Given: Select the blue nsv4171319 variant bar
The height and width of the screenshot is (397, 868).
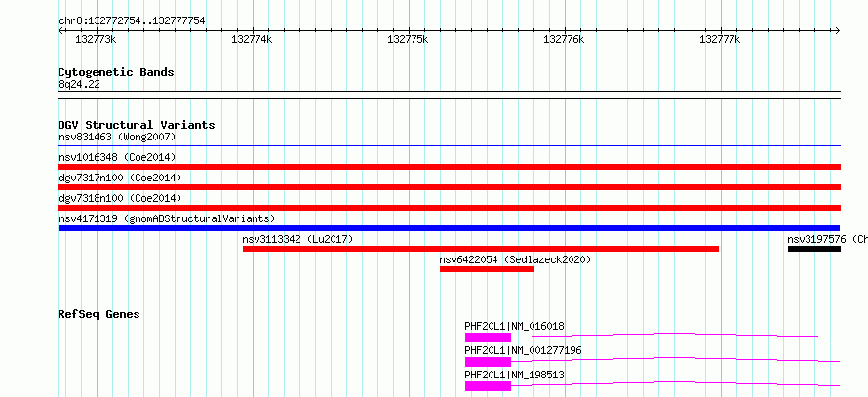Looking at the screenshot, I should tap(449, 228).
